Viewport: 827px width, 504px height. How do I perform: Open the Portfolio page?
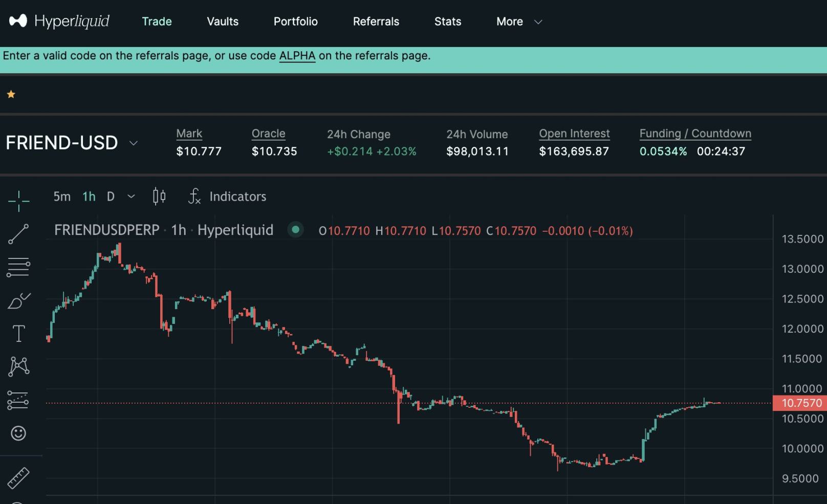tap(295, 21)
